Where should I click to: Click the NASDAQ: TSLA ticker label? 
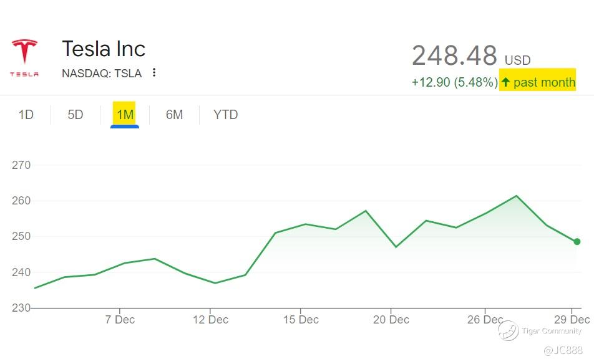pyautogui.click(x=102, y=74)
